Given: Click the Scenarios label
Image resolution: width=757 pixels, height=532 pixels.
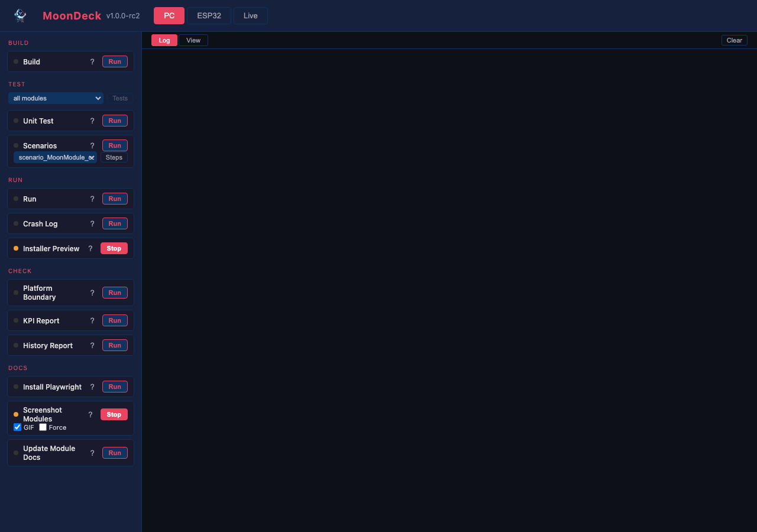Looking at the screenshot, I should pos(40,146).
